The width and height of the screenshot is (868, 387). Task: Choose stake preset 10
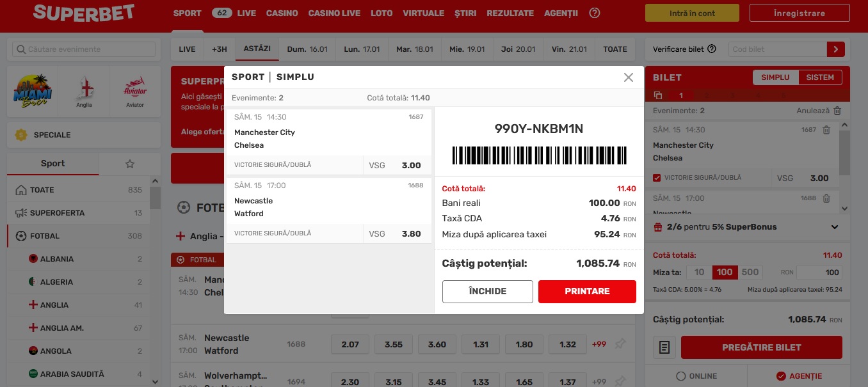tap(699, 272)
